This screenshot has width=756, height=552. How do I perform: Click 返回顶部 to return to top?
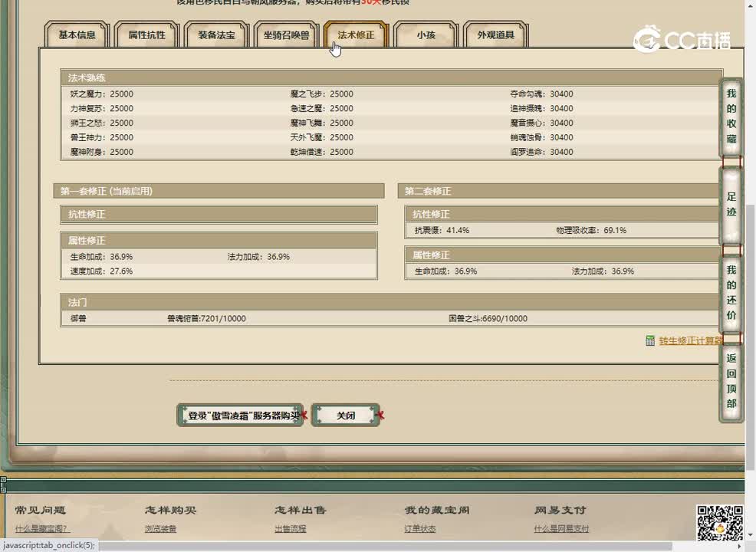click(x=731, y=381)
